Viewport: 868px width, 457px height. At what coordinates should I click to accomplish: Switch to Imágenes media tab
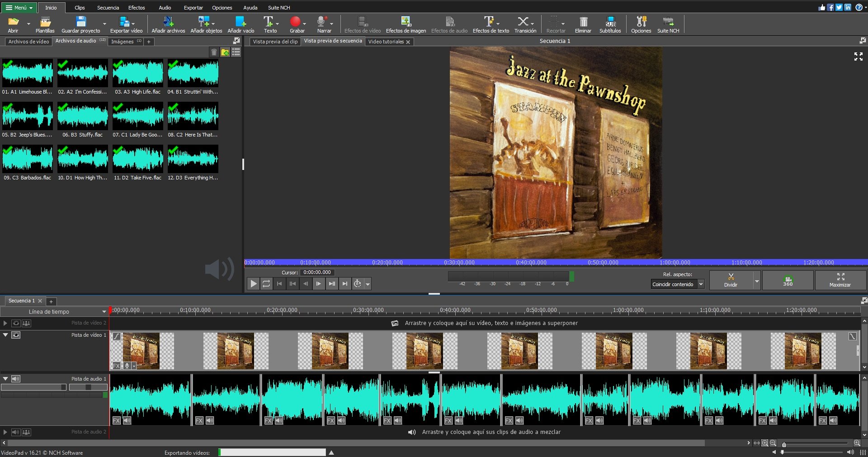click(x=126, y=42)
